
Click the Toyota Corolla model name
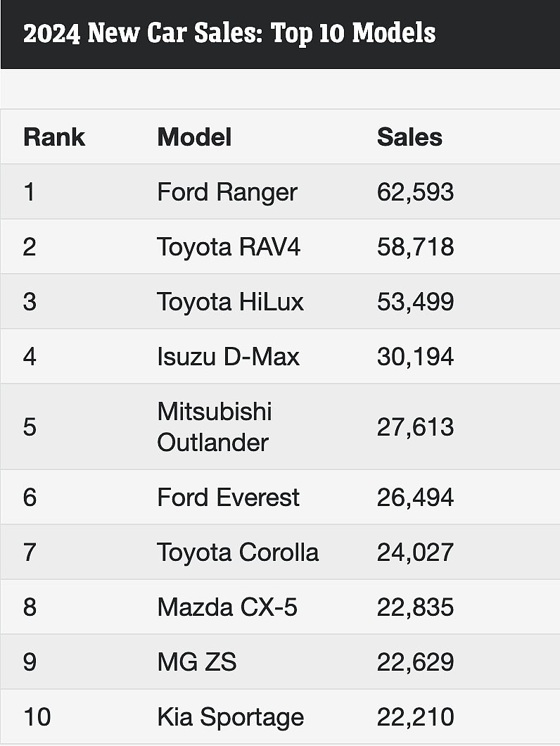point(238,552)
